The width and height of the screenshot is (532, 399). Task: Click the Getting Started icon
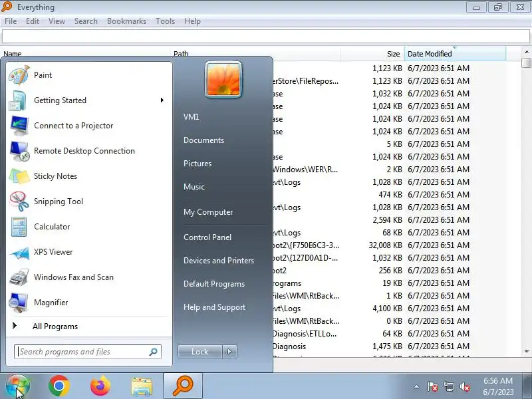point(18,100)
